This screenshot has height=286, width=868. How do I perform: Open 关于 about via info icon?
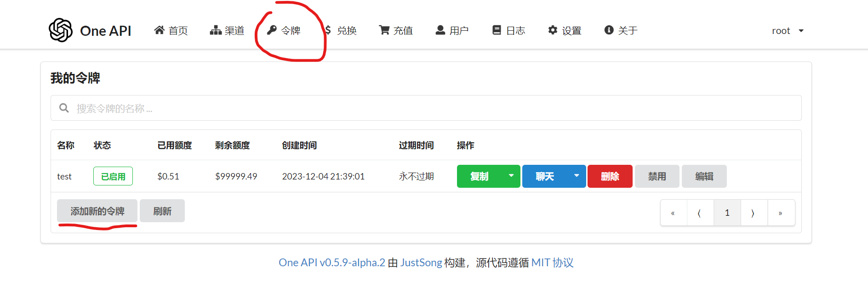(x=609, y=30)
